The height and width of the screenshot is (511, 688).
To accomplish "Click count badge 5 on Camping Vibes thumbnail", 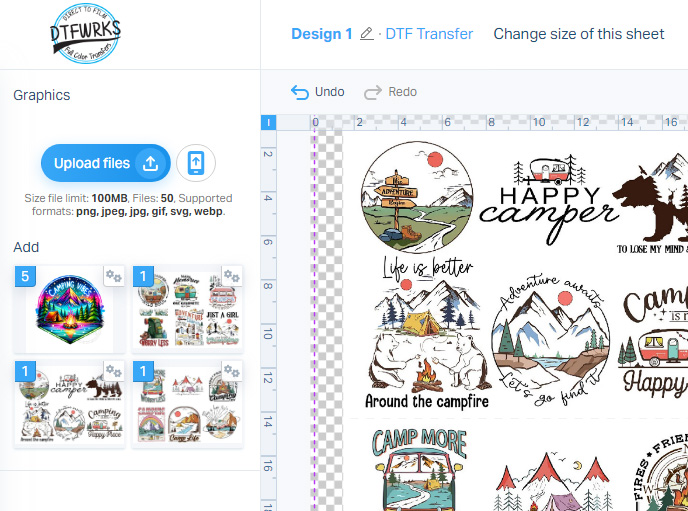I will coord(25,276).
